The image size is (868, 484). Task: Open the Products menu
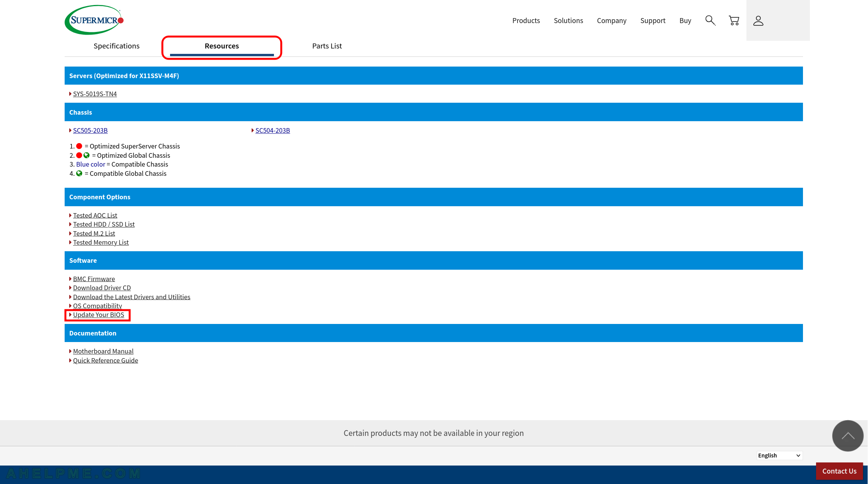coord(526,20)
